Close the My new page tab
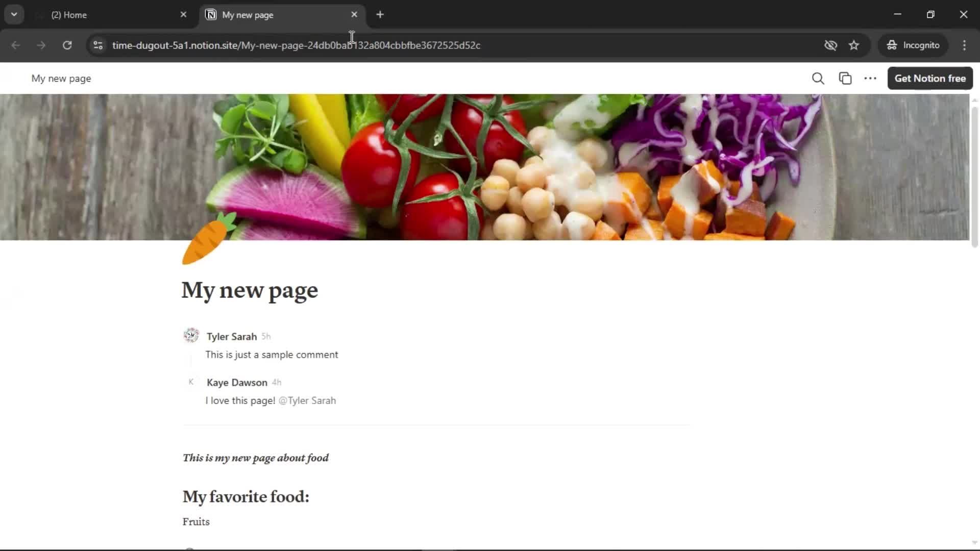 click(x=354, y=15)
